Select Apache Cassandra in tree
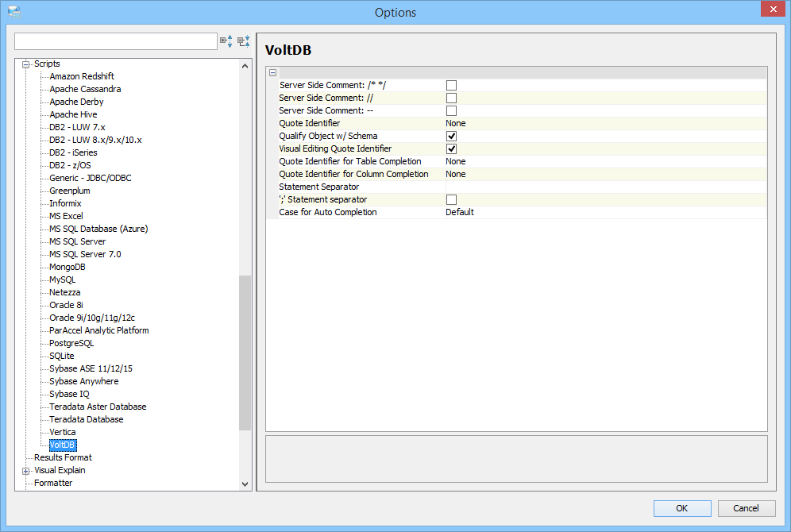 tap(85, 89)
